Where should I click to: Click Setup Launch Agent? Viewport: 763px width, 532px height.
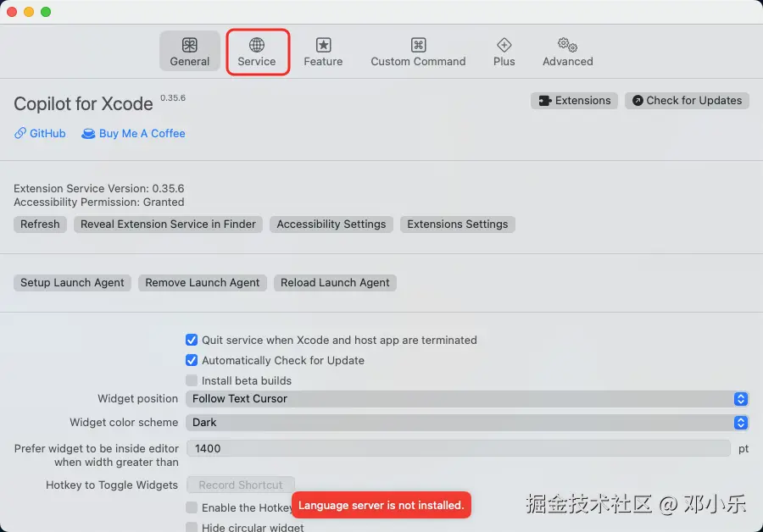tap(72, 283)
